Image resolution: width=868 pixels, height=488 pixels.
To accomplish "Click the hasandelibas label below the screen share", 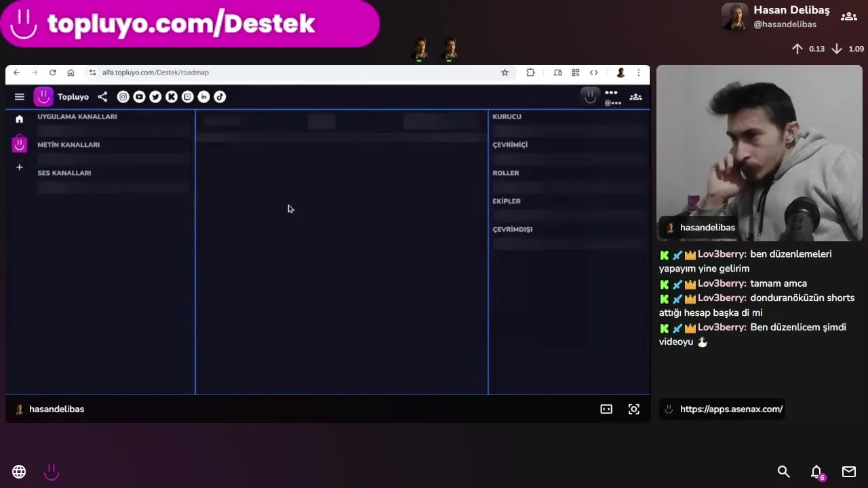I will pyautogui.click(x=56, y=409).
